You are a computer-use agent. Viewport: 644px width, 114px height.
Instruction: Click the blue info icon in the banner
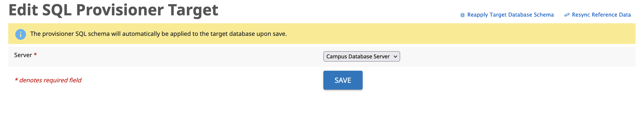coord(20,34)
